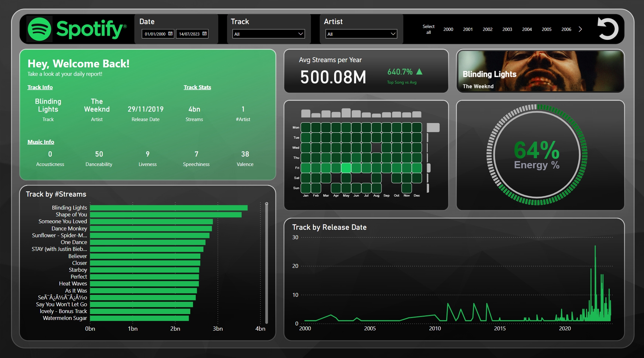Expand the Artist dropdown

click(393, 34)
